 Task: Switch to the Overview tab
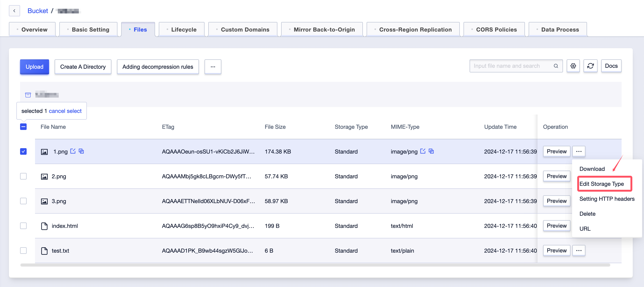(x=32, y=29)
